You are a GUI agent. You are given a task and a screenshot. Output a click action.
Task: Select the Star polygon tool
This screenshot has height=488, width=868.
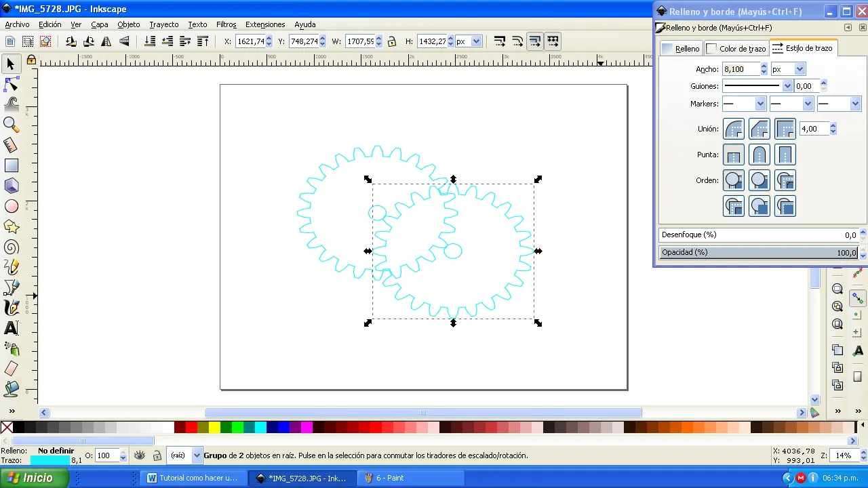pyautogui.click(x=11, y=226)
